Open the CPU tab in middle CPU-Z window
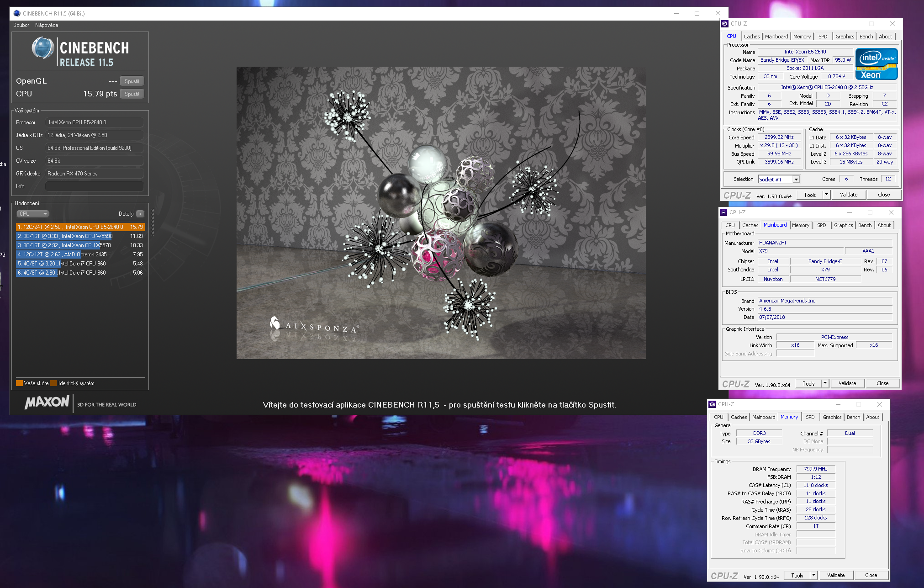 730,225
